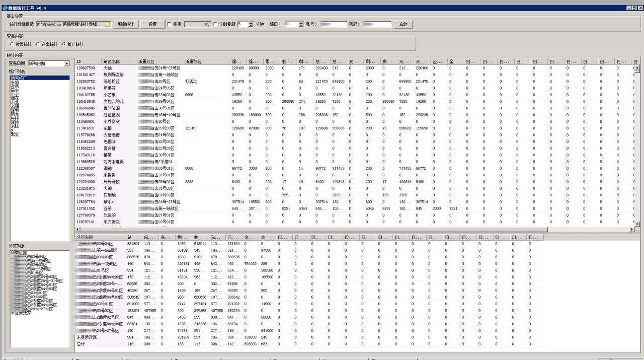Screen dimensions: 644x360
Task: Click the app icon in the title bar
Action: (x=5, y=8)
